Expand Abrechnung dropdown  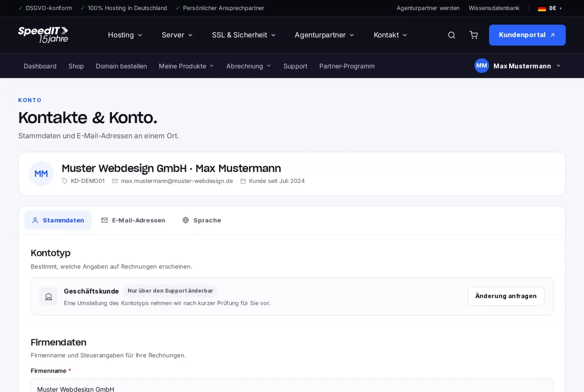(249, 66)
